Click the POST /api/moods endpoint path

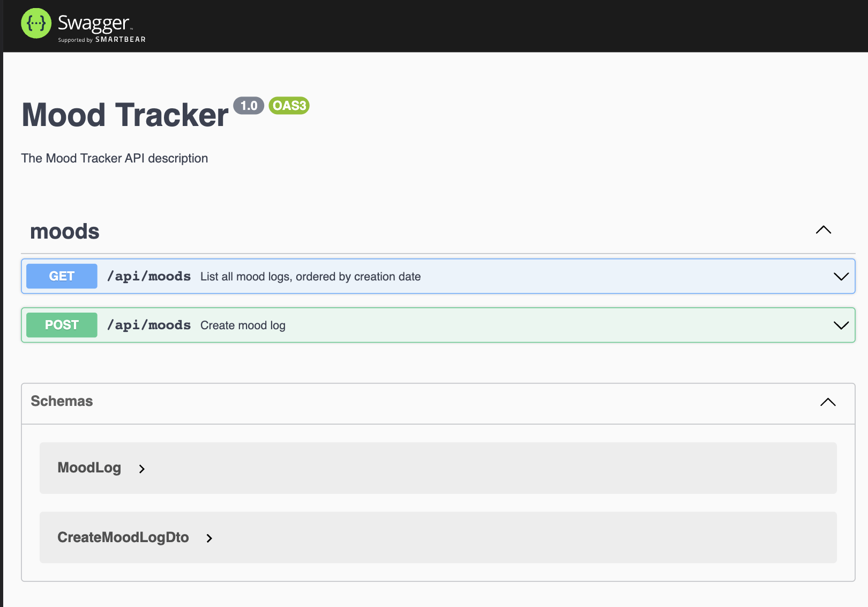149,325
